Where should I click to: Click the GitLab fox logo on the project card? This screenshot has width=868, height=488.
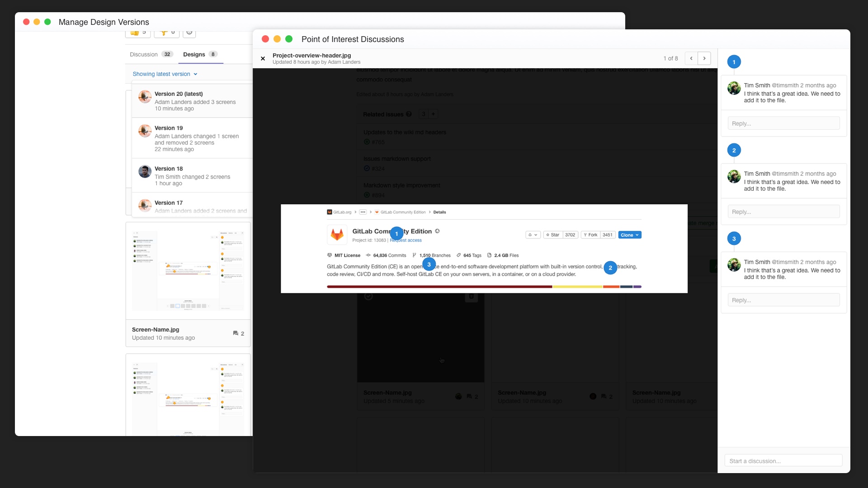[x=337, y=235]
